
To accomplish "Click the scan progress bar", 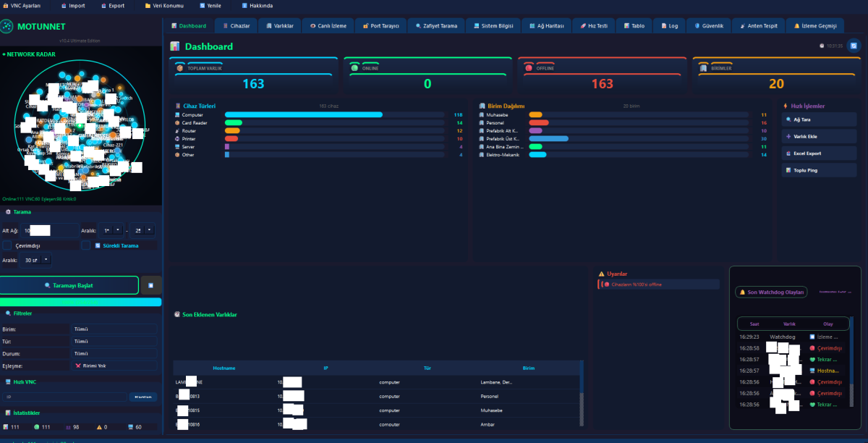I will tap(80, 302).
